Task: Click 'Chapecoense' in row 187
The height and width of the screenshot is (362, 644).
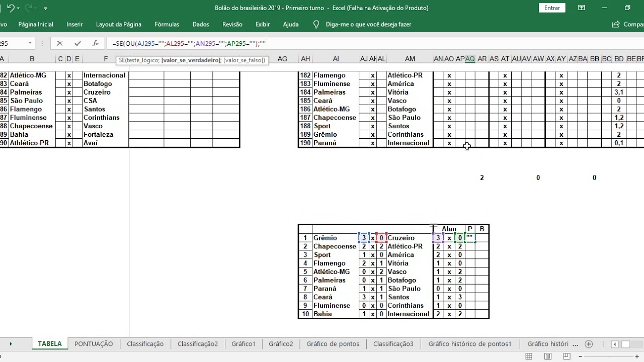Action: pyautogui.click(x=335, y=118)
